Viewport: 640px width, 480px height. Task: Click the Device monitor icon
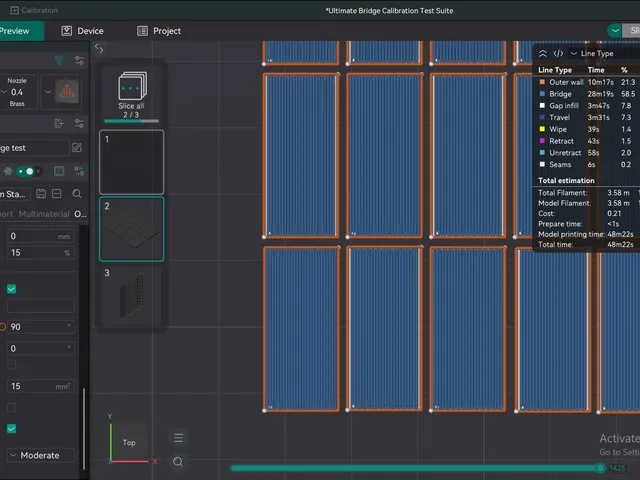point(67,31)
